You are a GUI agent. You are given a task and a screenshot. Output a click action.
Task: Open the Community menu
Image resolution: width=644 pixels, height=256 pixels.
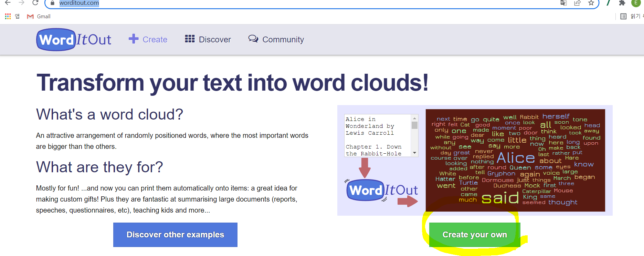point(276,39)
